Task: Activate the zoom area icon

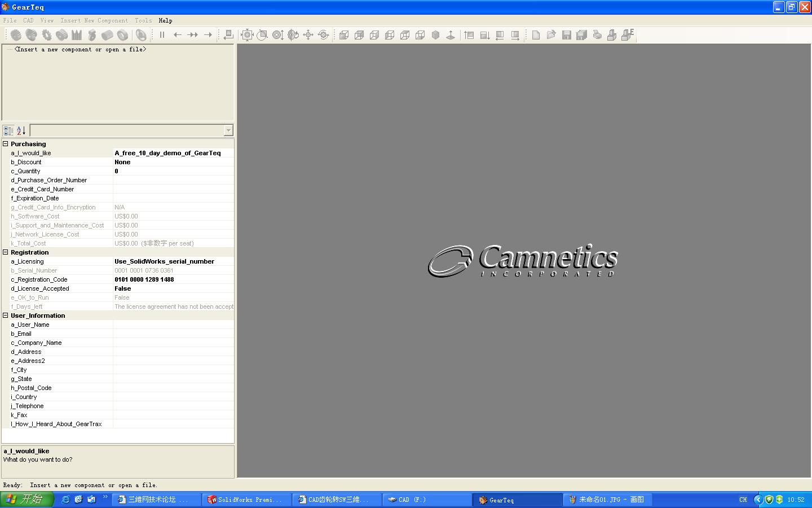Action: point(262,35)
